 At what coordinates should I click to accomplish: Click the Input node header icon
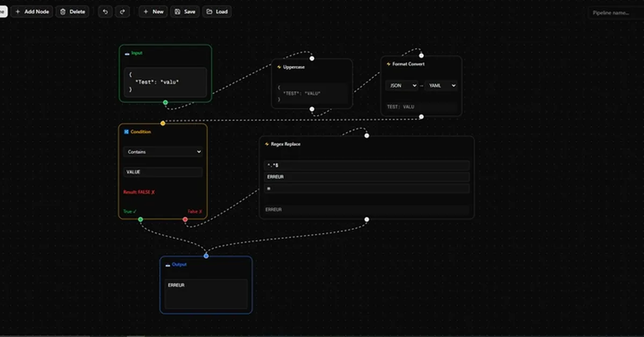coord(127,53)
